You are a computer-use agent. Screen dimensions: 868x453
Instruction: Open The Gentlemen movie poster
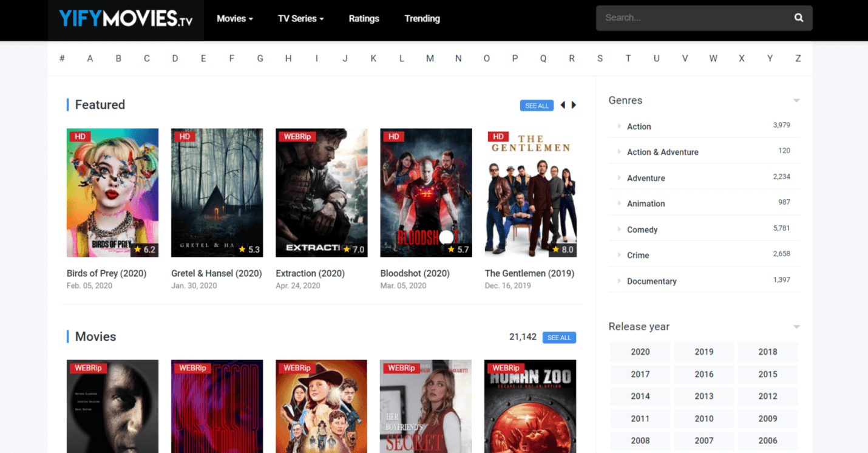pos(531,192)
